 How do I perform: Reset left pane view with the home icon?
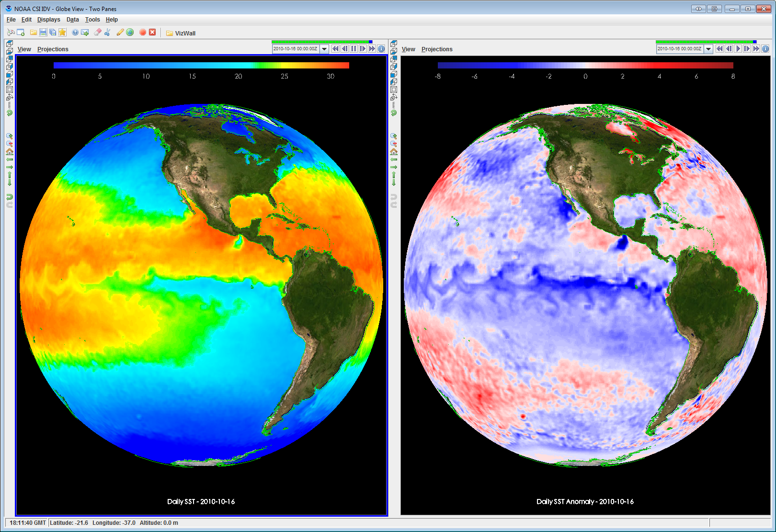(x=10, y=152)
